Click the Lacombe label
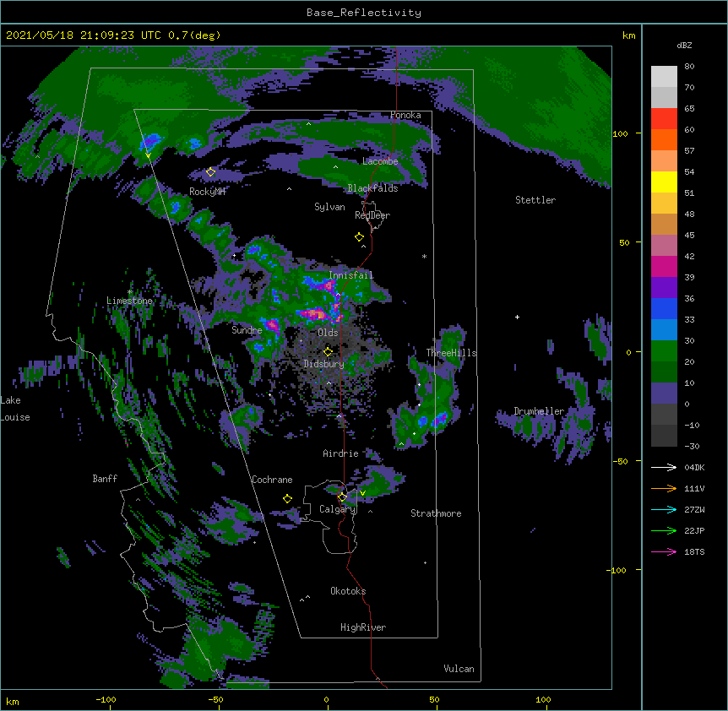The image size is (728, 711). click(x=380, y=161)
